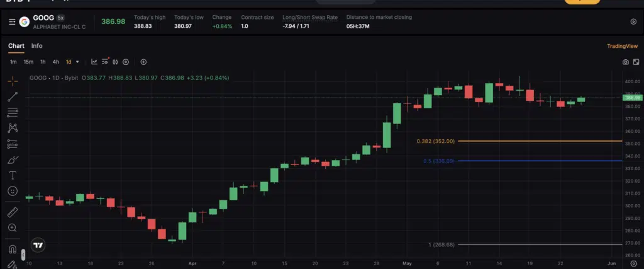
Task: Select the crosshair cursor tool
Action: [13, 81]
